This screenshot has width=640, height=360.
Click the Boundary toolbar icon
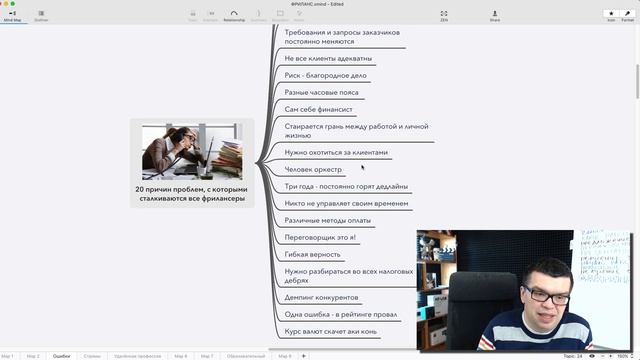[280, 16]
